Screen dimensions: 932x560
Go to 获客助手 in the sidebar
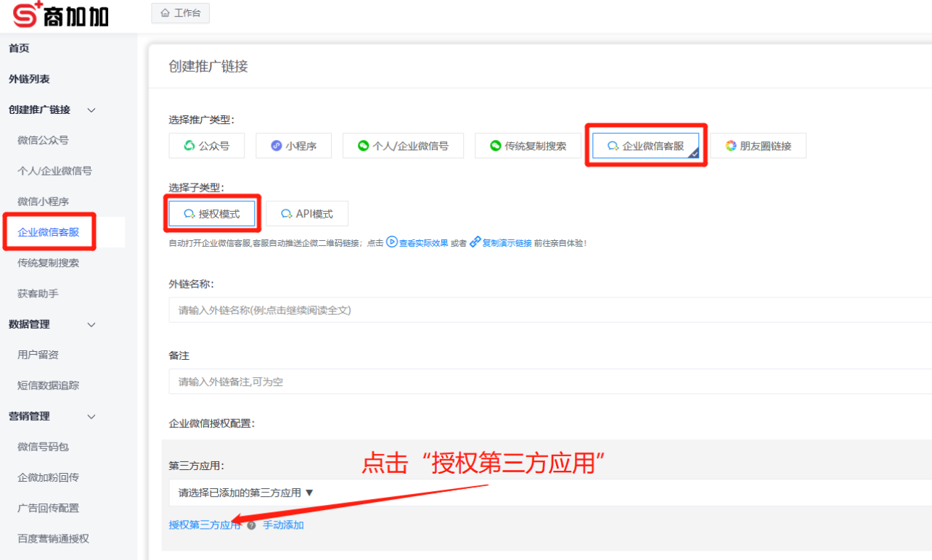[x=38, y=294]
